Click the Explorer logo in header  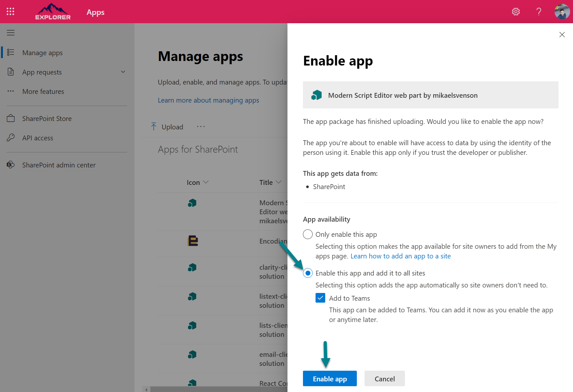pyautogui.click(x=53, y=12)
